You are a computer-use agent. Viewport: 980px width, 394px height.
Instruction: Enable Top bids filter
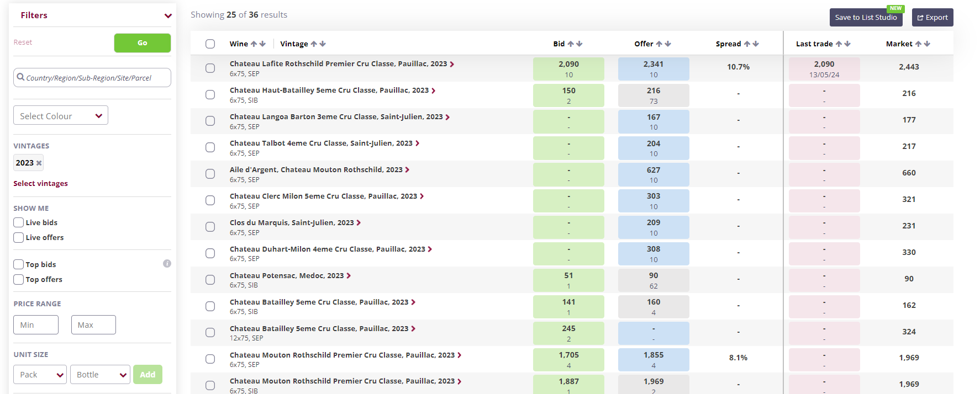pyautogui.click(x=19, y=264)
